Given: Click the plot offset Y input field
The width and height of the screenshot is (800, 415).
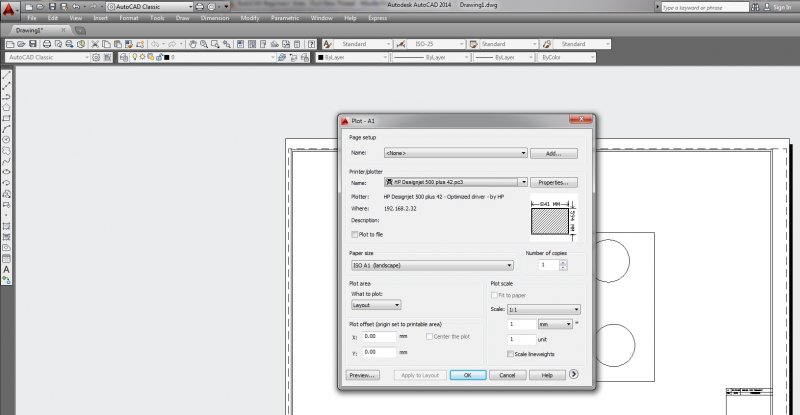Looking at the screenshot, I should [x=380, y=352].
